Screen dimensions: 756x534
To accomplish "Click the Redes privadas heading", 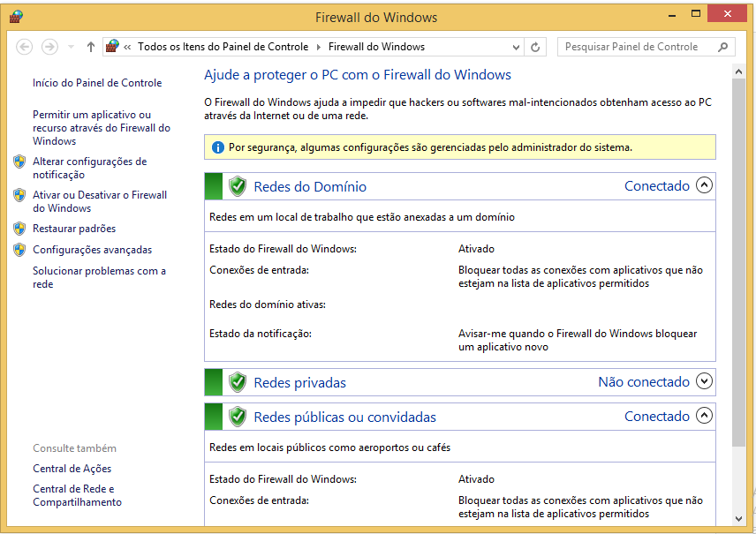I will pyautogui.click(x=300, y=383).
